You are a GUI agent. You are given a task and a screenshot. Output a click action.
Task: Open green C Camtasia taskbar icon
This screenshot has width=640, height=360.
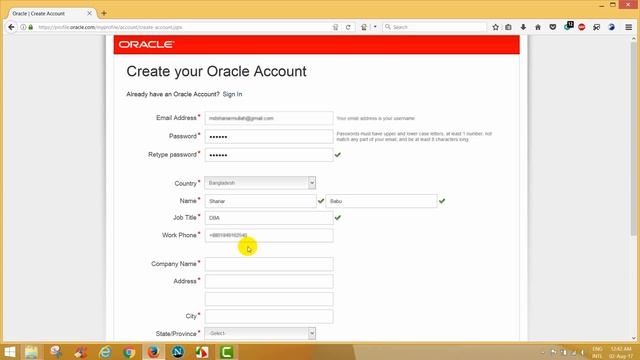click(227, 352)
